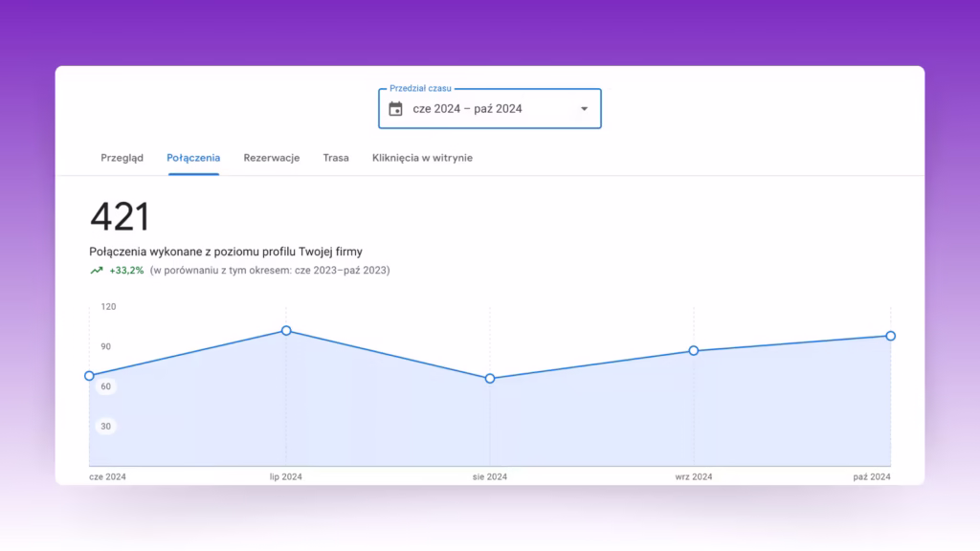The height and width of the screenshot is (551, 980).
Task: Select the cze 2024 chart data point
Action: [x=89, y=375]
